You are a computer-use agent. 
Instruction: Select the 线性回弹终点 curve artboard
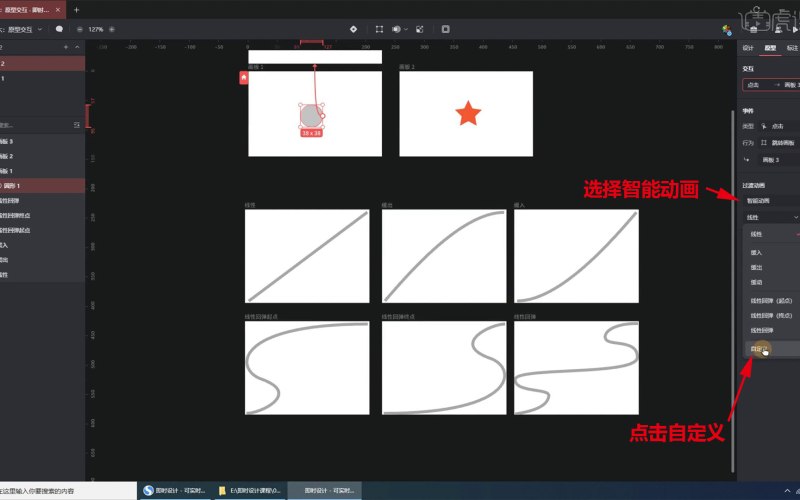coord(444,367)
